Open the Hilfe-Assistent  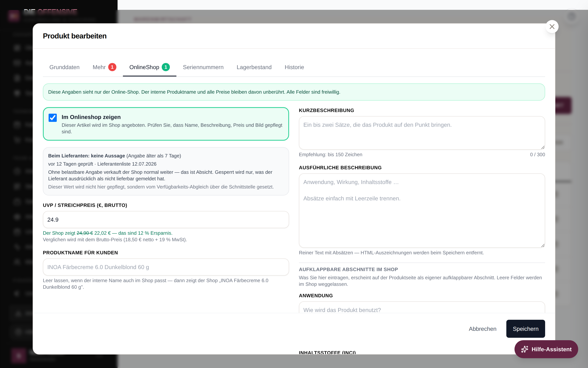[546, 349]
